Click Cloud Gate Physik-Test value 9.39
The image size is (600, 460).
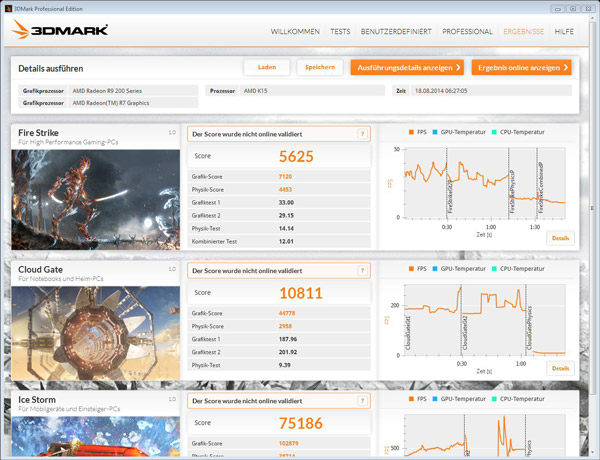click(285, 365)
